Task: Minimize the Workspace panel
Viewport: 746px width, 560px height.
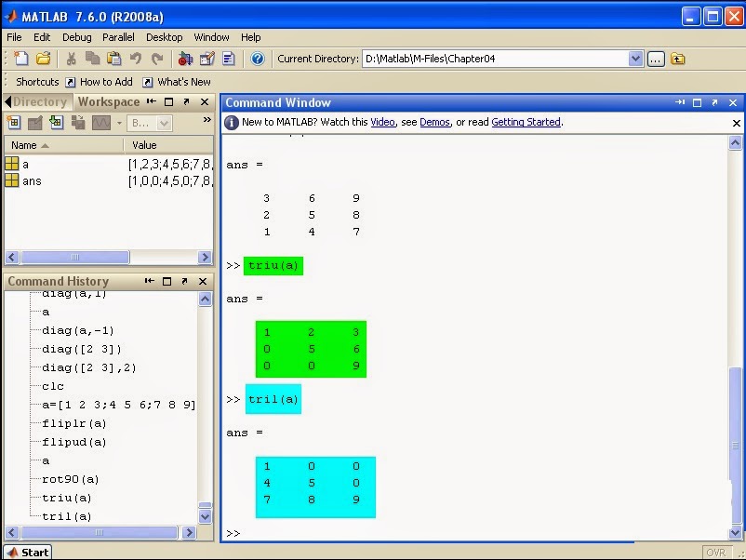Action: pyautogui.click(x=152, y=101)
